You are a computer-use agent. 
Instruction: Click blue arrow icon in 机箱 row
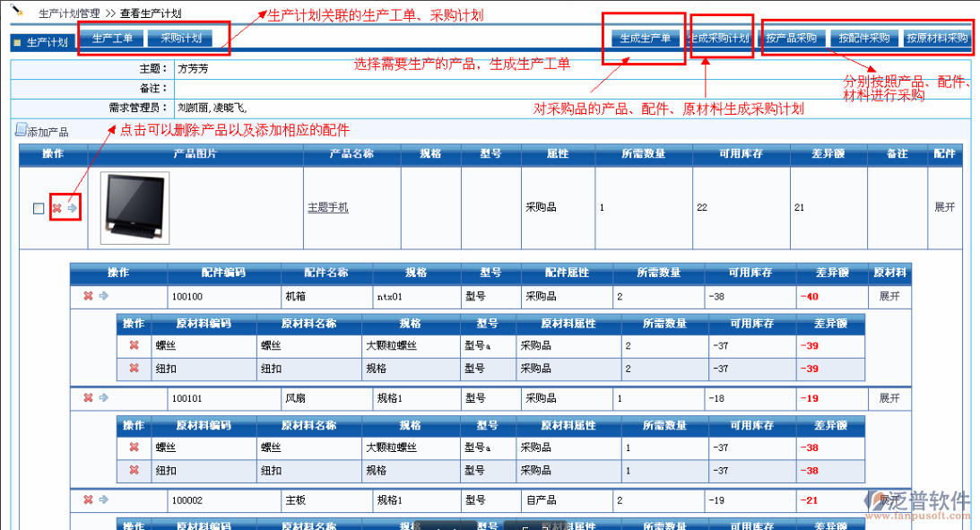[x=103, y=296]
